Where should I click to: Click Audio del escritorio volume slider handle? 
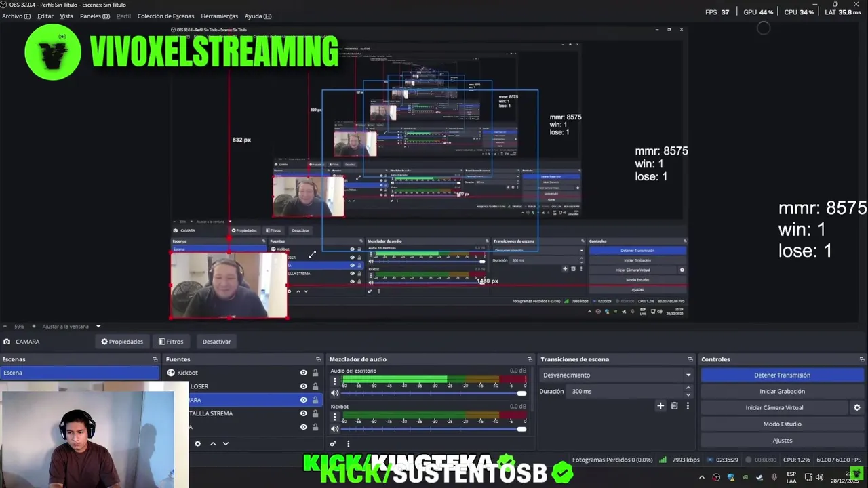coord(521,393)
